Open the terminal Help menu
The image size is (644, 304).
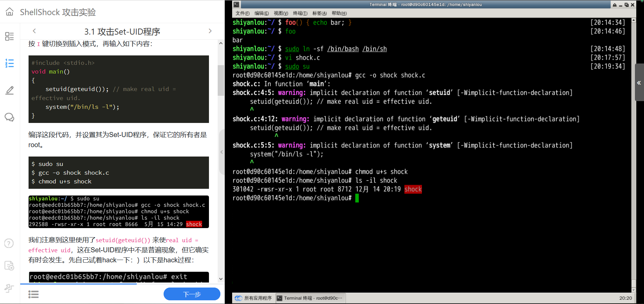tap(339, 13)
